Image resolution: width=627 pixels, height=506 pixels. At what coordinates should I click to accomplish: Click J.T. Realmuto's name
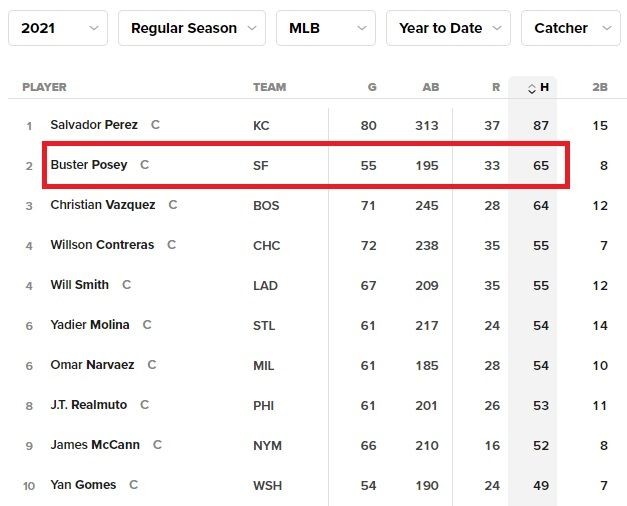[x=88, y=405]
